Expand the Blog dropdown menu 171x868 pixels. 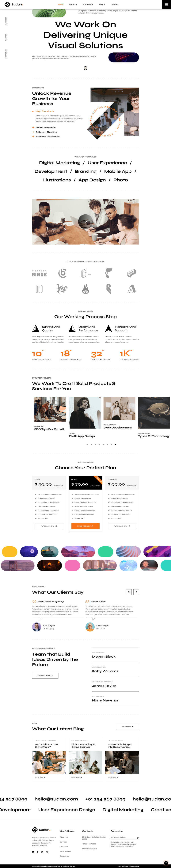101,4
